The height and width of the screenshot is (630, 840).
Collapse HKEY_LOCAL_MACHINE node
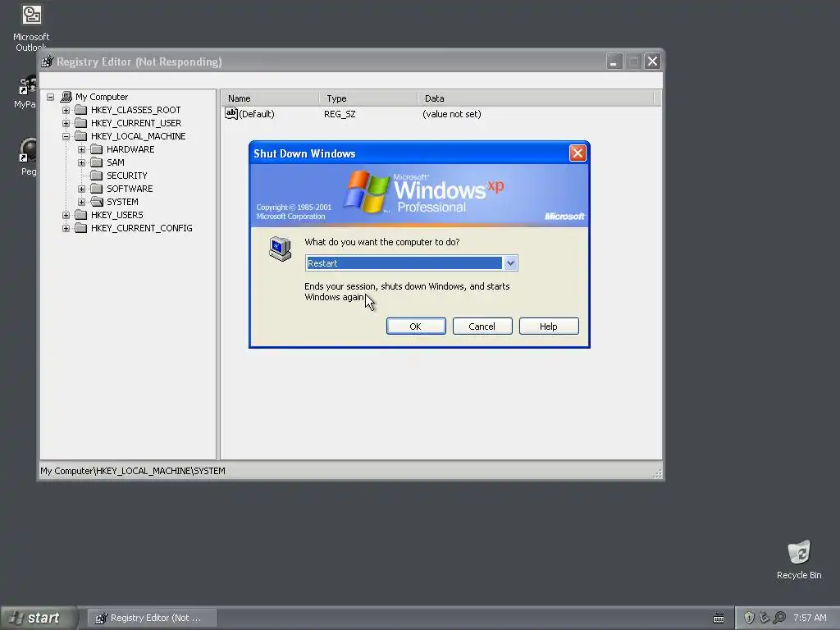(x=66, y=137)
